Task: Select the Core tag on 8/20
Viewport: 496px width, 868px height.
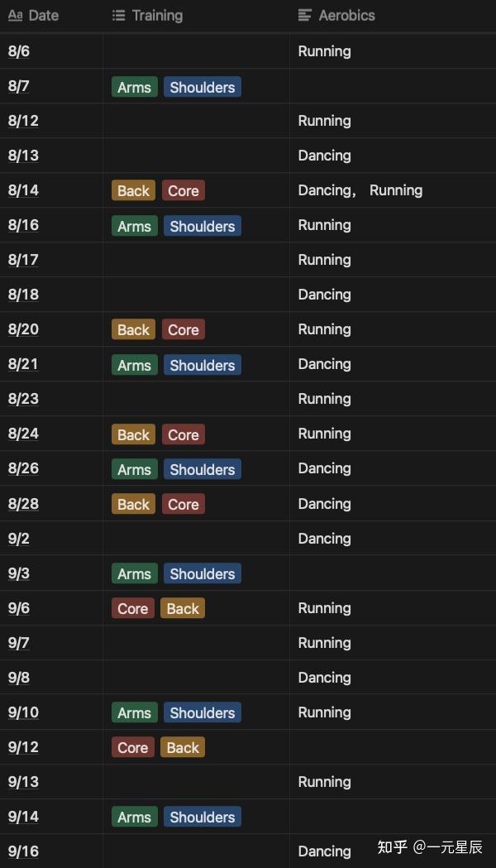Action: coord(183,330)
